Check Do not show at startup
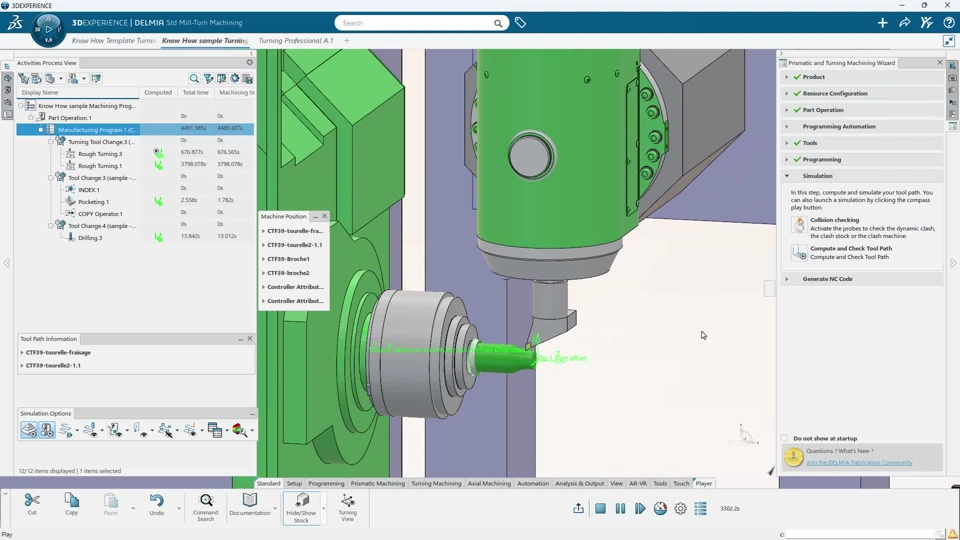 785,438
